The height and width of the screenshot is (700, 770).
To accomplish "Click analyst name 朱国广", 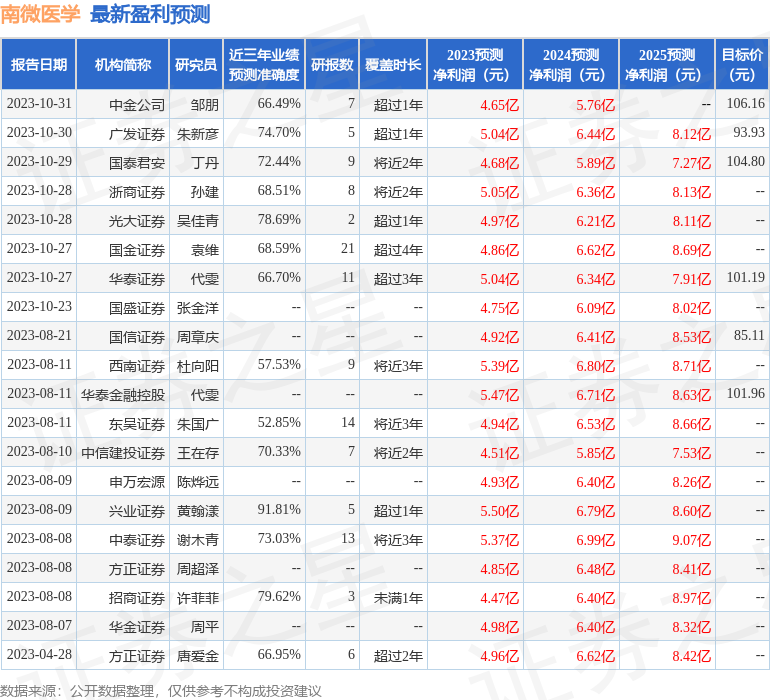I will point(198,423).
